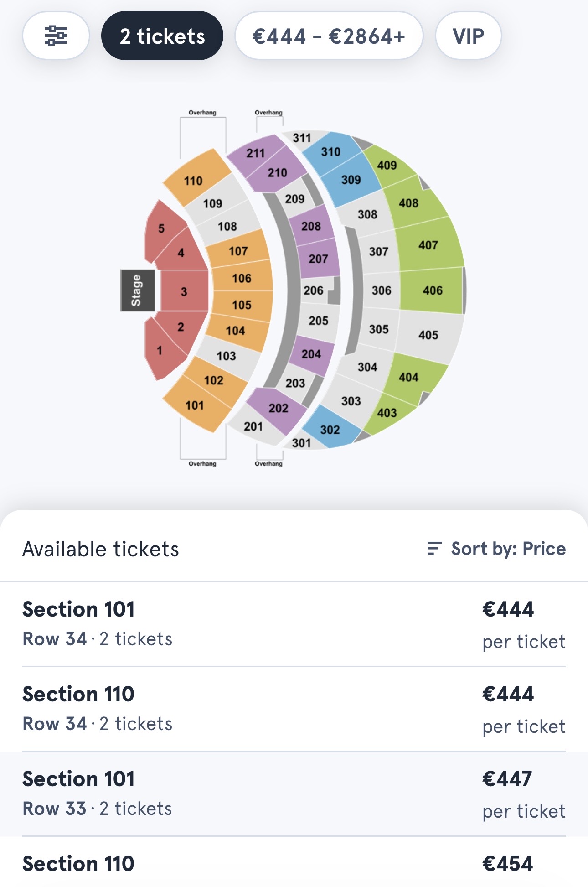Choose the Section 101 Row 33 €447 listing
Image resolution: width=588 pixels, height=887 pixels.
pyautogui.click(x=294, y=794)
